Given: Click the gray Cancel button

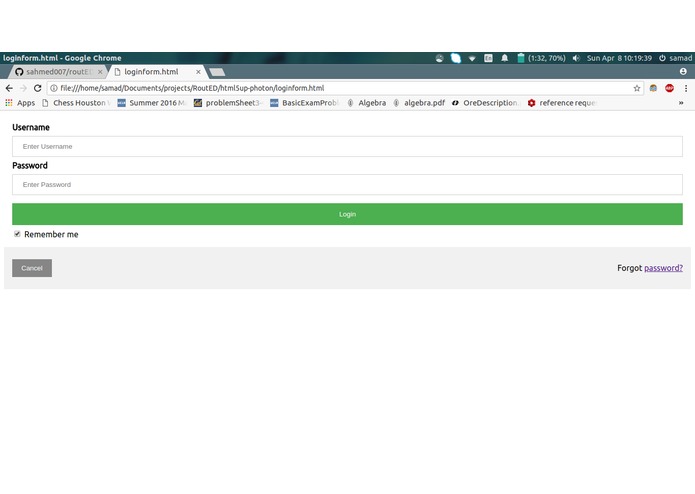Looking at the screenshot, I should tap(32, 268).
